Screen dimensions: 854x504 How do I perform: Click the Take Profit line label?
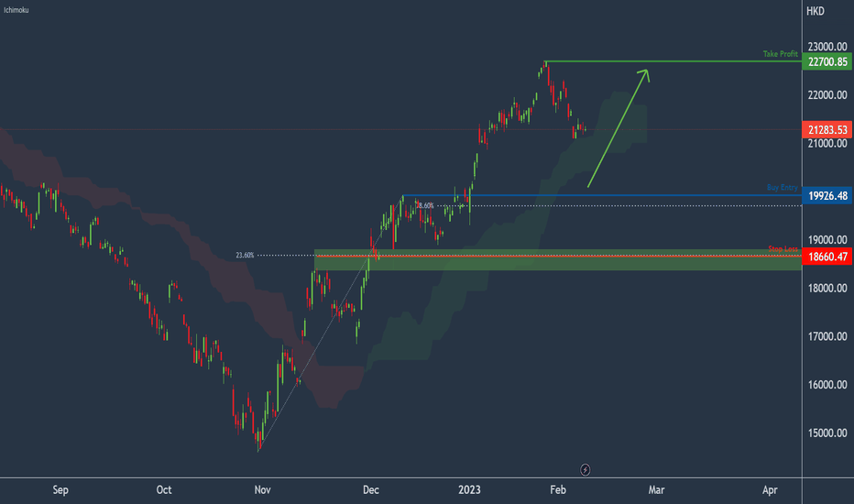(780, 53)
